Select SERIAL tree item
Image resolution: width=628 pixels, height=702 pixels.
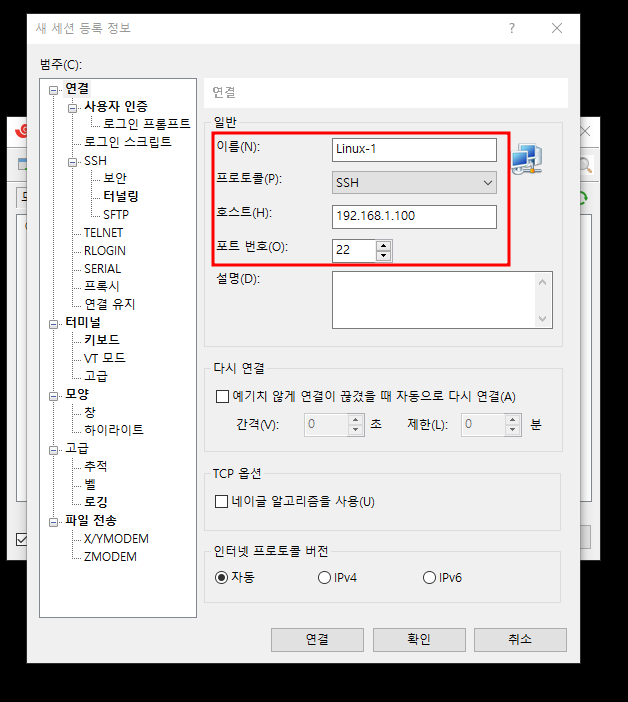coord(103,269)
